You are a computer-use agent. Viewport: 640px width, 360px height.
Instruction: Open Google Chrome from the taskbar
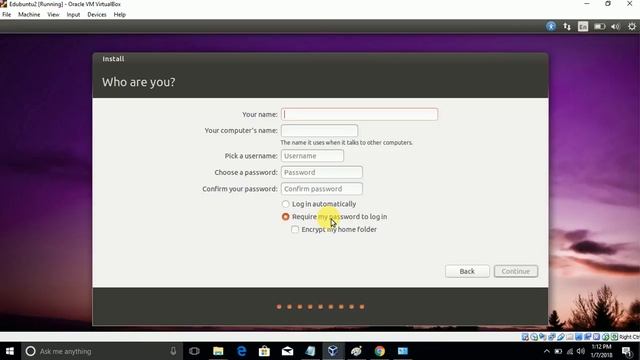[380, 351]
